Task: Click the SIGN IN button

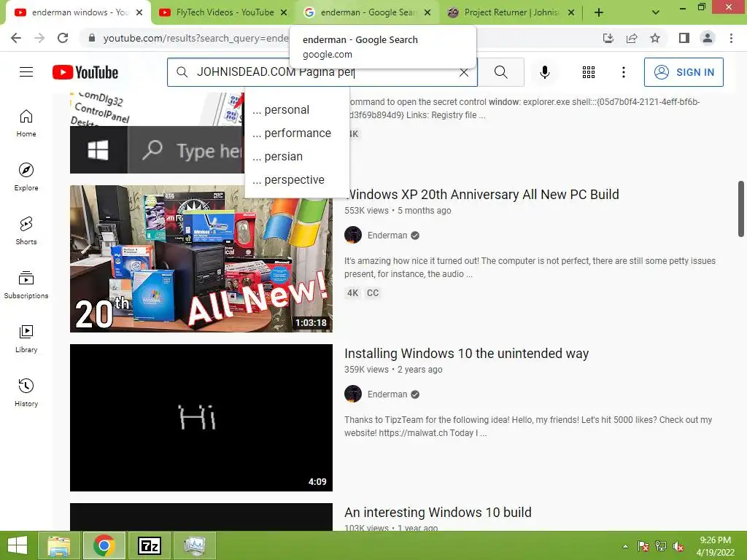Action: coord(684,72)
